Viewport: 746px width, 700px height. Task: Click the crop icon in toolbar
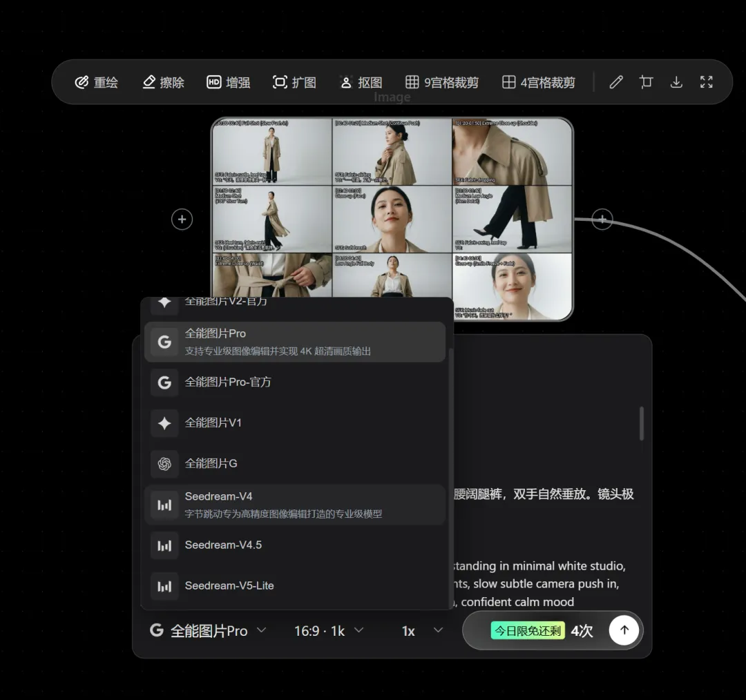pyautogui.click(x=646, y=82)
